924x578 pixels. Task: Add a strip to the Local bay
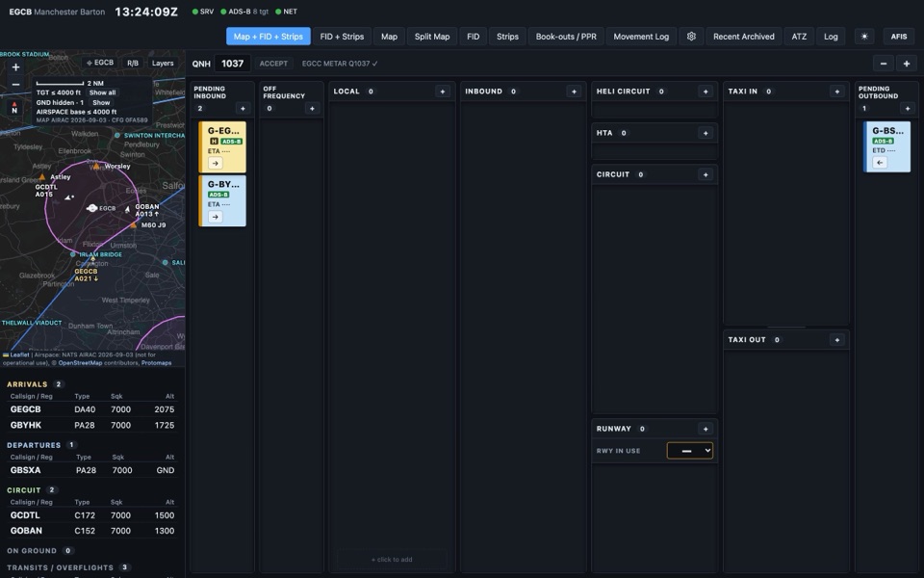click(x=443, y=92)
